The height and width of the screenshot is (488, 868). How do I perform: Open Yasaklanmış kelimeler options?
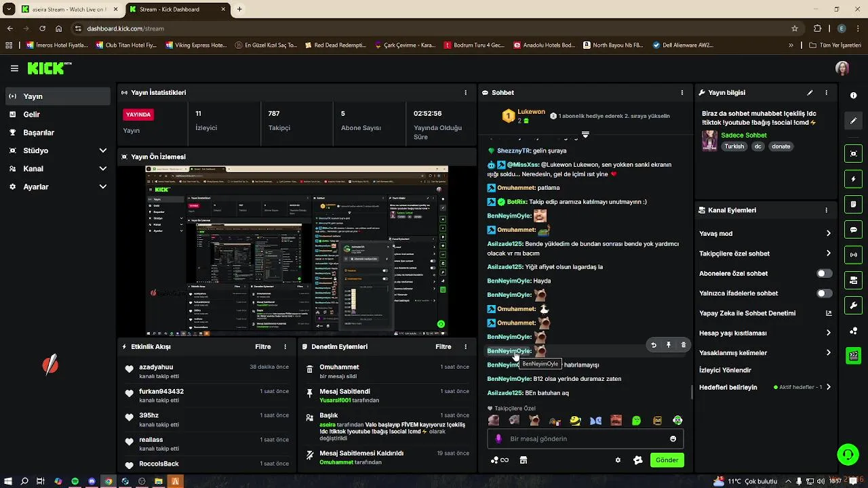(765, 352)
